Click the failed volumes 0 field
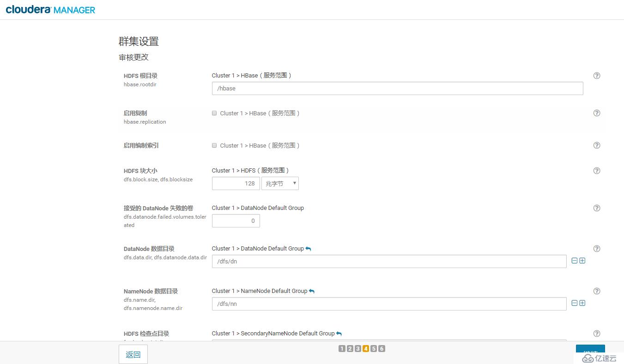 tap(236, 221)
